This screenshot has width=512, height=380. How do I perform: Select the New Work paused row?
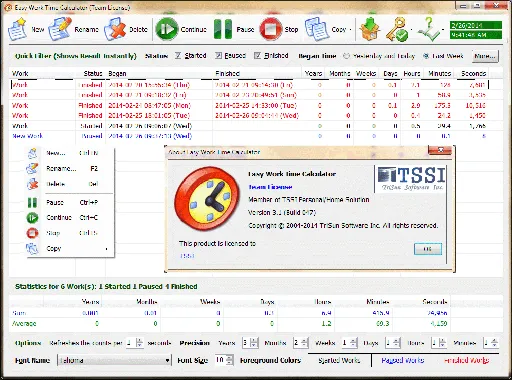(x=250, y=136)
